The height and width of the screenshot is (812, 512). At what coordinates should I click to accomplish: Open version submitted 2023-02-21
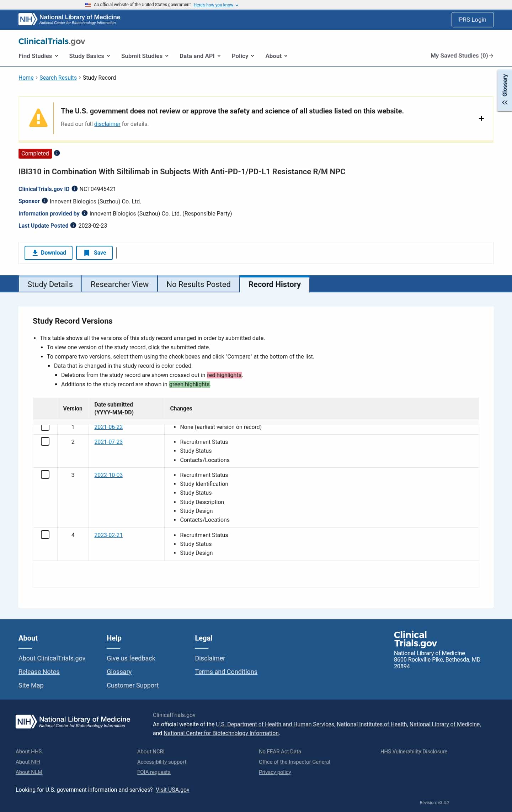(x=108, y=535)
